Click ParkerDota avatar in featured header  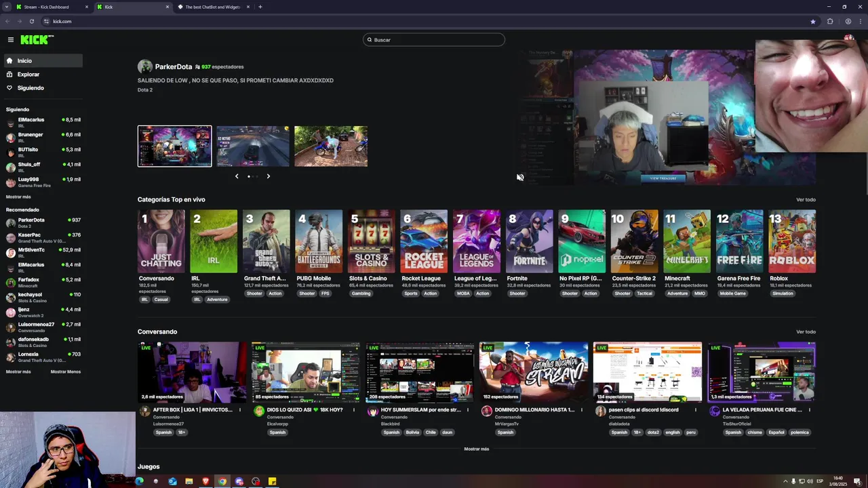tap(144, 66)
